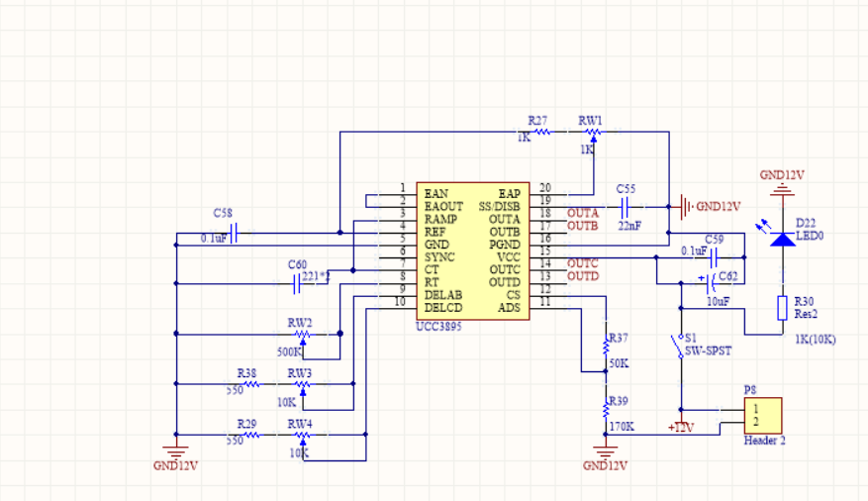Select polarized capacitor C62 symbol

pos(710,283)
